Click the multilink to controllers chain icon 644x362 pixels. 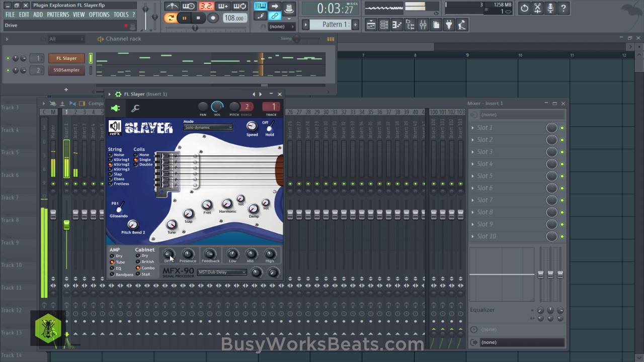[x=275, y=16]
